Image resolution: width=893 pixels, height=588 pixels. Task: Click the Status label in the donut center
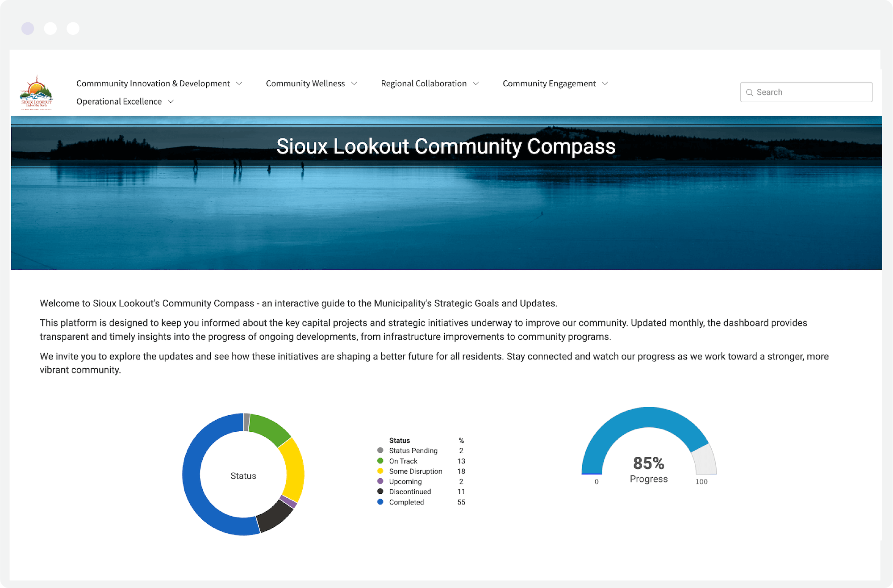[243, 475]
